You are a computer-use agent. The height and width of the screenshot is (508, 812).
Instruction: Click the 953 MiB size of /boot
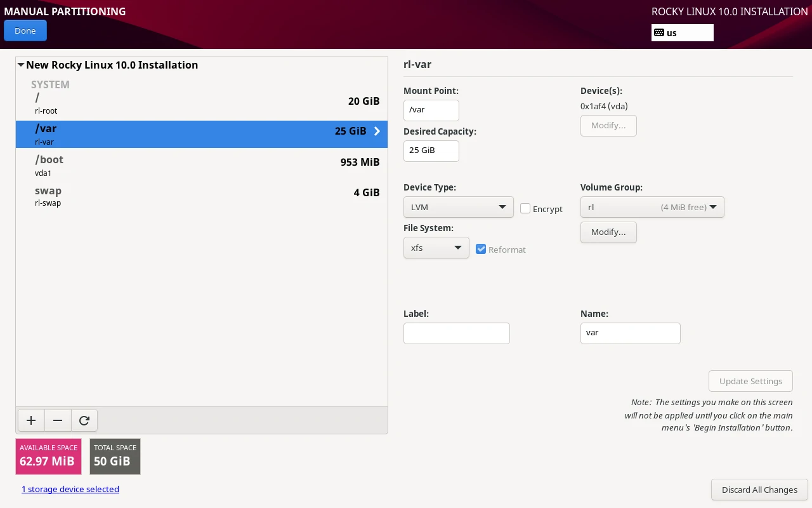point(360,162)
